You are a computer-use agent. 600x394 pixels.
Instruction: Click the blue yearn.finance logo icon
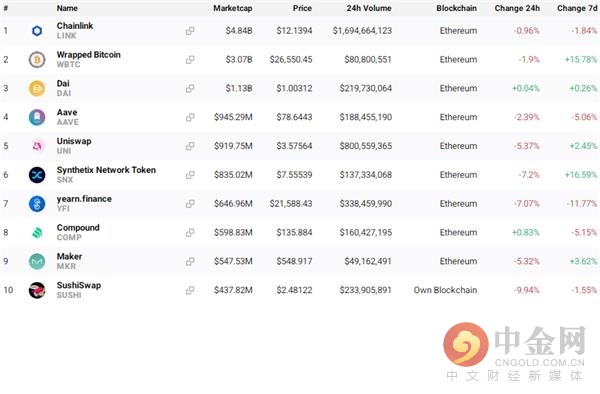(x=37, y=204)
